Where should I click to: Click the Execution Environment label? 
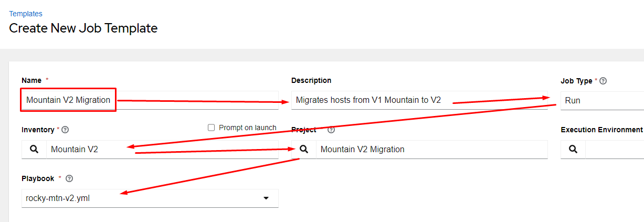[x=601, y=130]
